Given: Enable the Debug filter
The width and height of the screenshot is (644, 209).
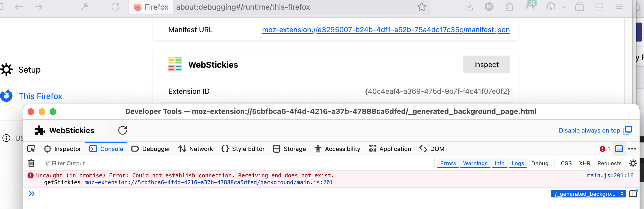Looking at the screenshot, I should pos(540,163).
